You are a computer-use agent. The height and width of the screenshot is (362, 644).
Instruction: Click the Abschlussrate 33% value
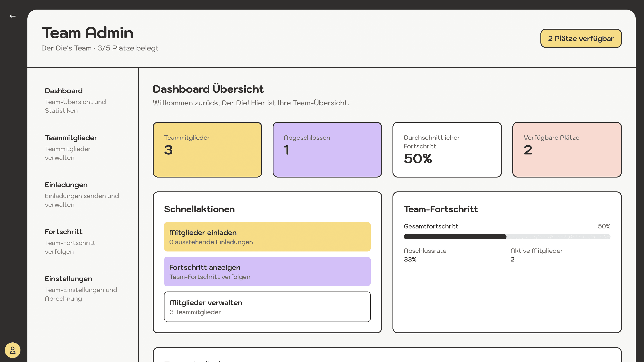(x=410, y=259)
